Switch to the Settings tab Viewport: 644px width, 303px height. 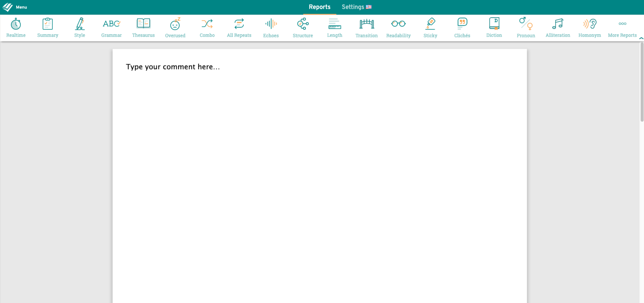pos(356,7)
